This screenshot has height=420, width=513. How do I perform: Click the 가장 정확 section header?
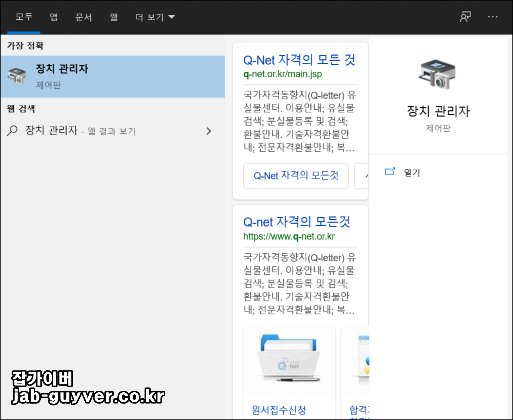(25, 46)
